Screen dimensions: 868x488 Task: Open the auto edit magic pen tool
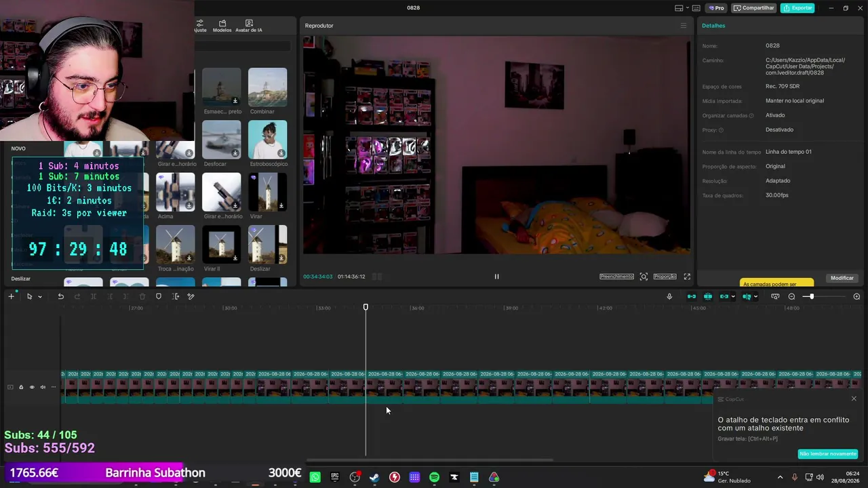191,296
